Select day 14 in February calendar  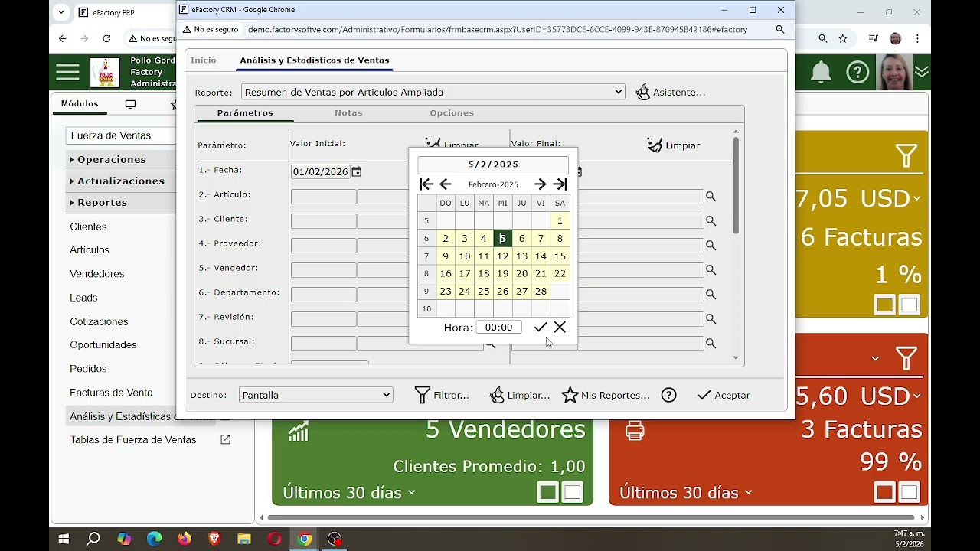[541, 256]
